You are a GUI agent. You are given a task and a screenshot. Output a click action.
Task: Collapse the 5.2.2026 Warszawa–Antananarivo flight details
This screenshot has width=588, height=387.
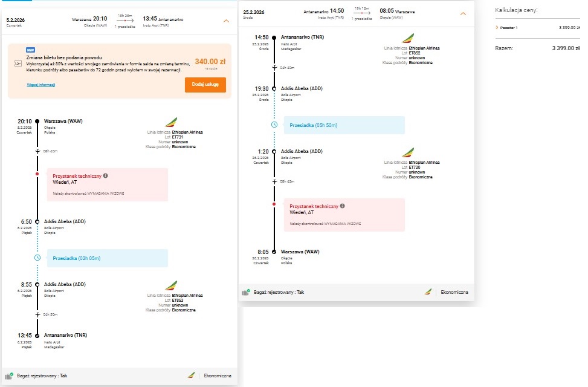tap(226, 21)
